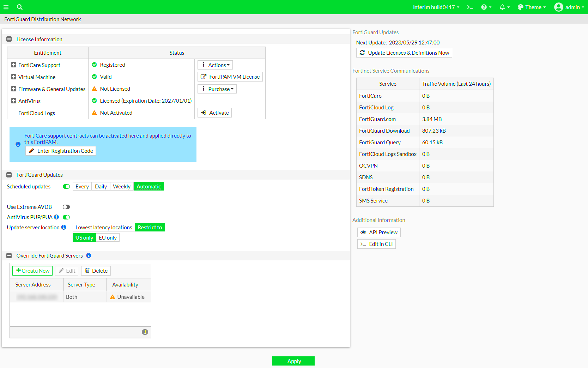The height and width of the screenshot is (368, 588).
Task: Select Daily update schedule
Action: click(101, 186)
